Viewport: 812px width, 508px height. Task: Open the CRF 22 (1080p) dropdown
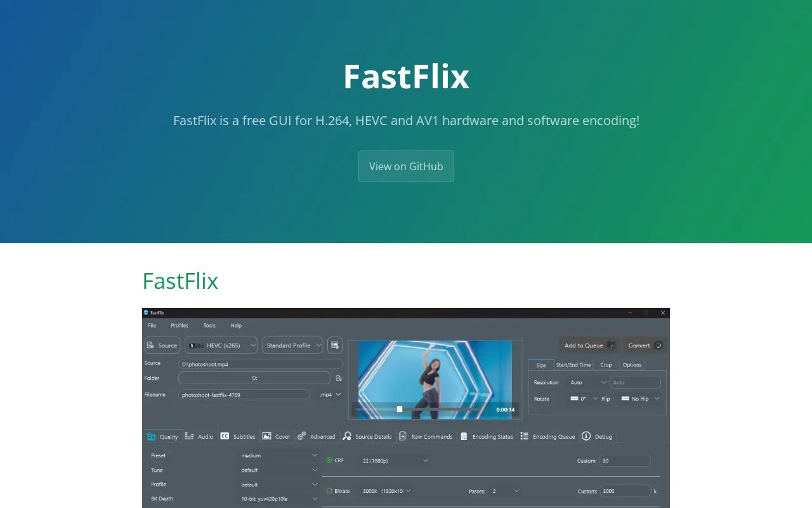pos(395,460)
